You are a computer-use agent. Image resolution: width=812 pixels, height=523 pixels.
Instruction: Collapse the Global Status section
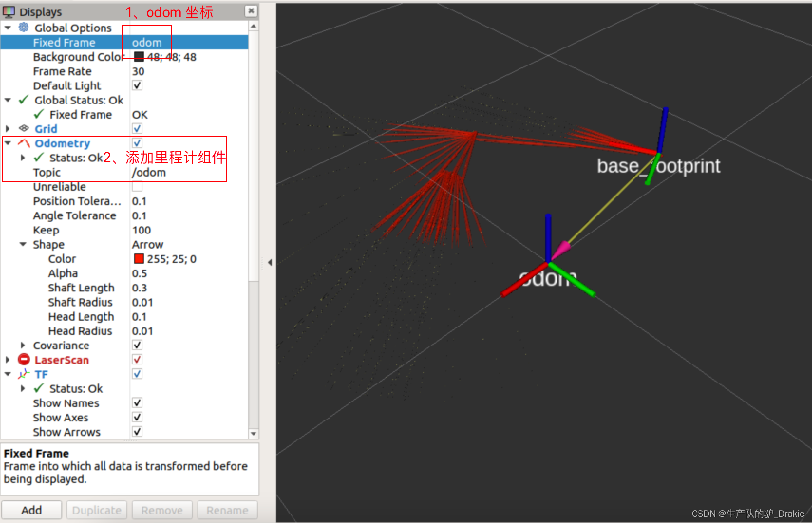click(8, 100)
